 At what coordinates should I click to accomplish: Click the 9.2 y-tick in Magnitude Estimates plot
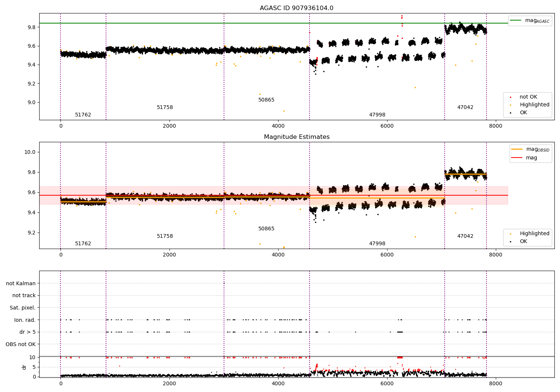[x=31, y=233]
